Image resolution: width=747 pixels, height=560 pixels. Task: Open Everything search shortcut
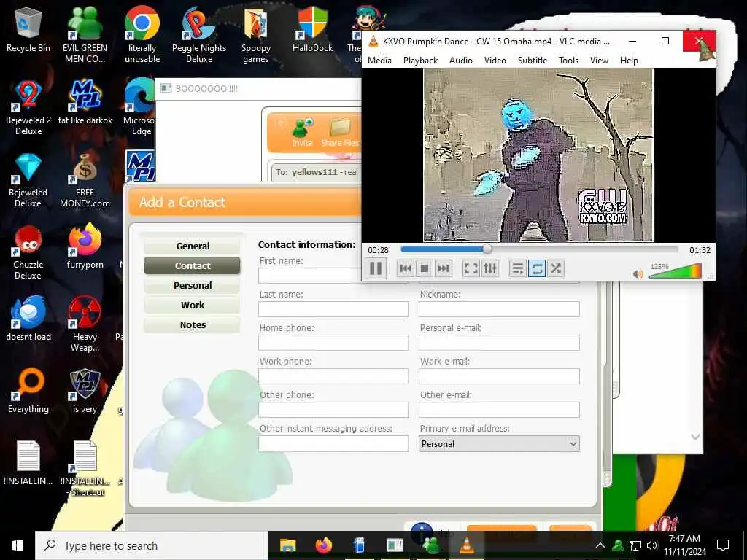point(28,391)
